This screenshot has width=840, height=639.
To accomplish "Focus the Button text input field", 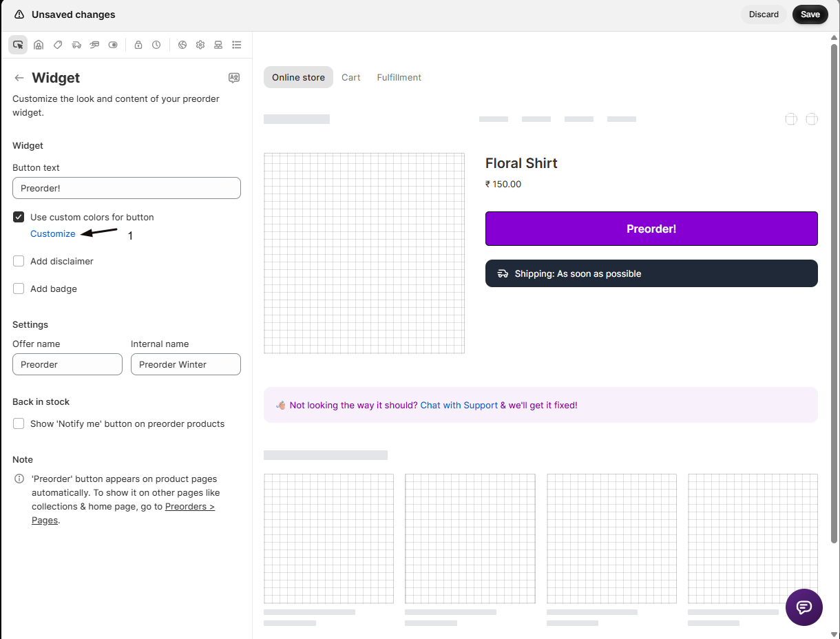I will coord(127,188).
